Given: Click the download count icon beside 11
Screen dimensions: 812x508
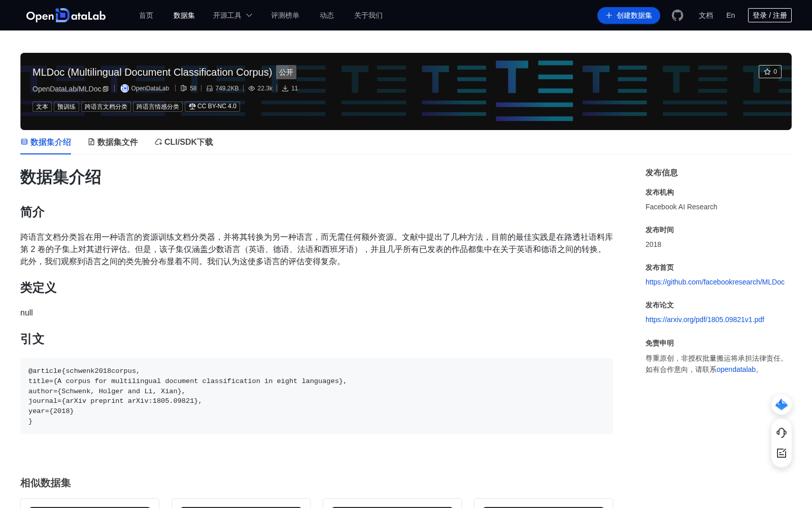Looking at the screenshot, I should tap(285, 88).
